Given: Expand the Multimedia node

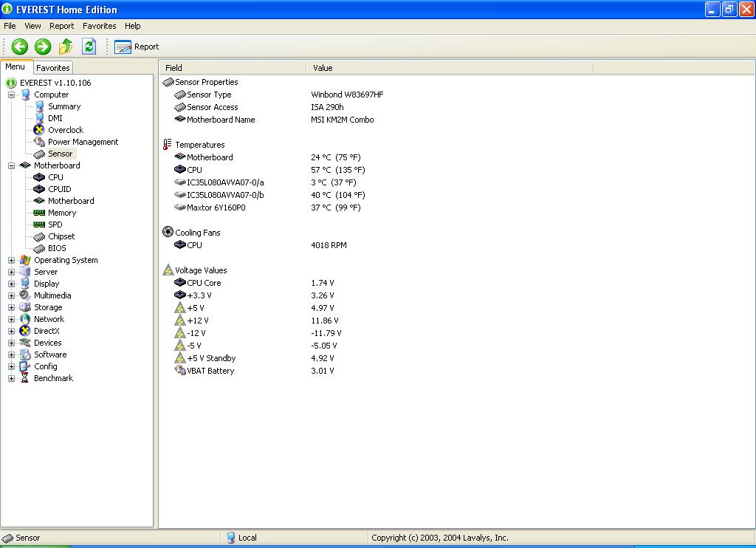Looking at the screenshot, I should tap(11, 295).
